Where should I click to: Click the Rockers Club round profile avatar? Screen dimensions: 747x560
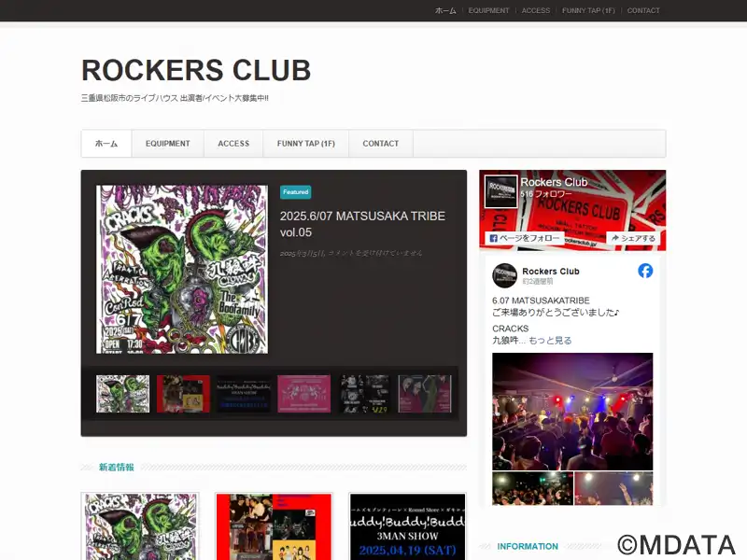tap(504, 275)
